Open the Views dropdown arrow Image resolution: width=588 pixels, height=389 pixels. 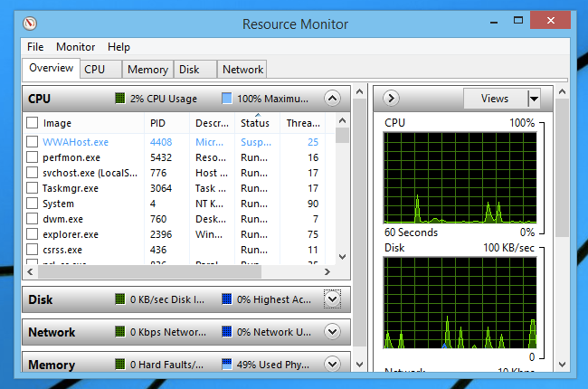point(534,99)
